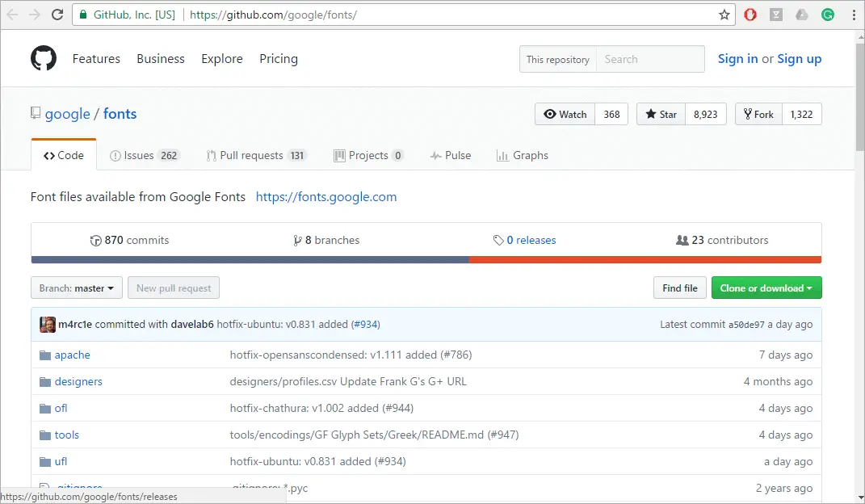The image size is (865, 504).
Task: Click the m4rc1e committer avatar
Action: click(48, 324)
